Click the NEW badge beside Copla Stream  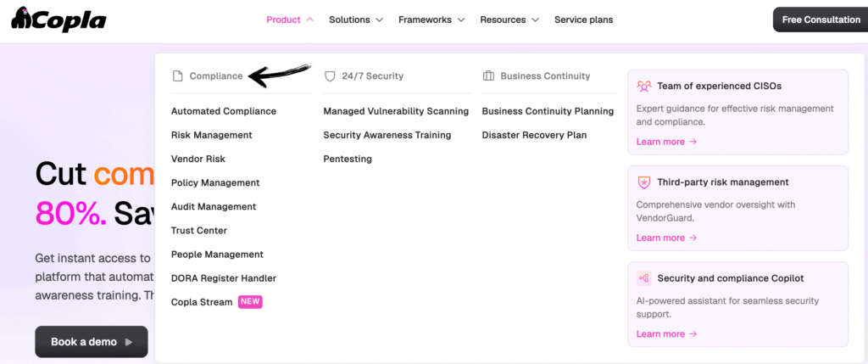pyautogui.click(x=250, y=301)
